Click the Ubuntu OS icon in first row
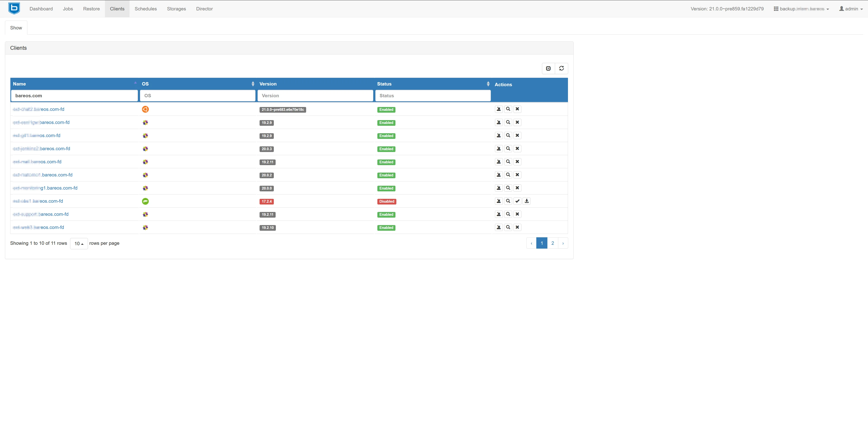The width and height of the screenshot is (868, 435). pos(145,109)
